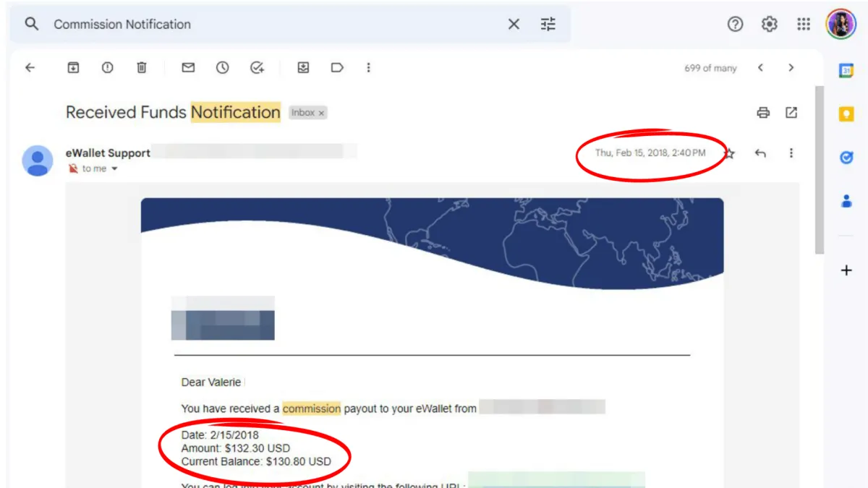868x488 pixels.
Task: Click sender name eWallet Support
Action: [x=108, y=153]
